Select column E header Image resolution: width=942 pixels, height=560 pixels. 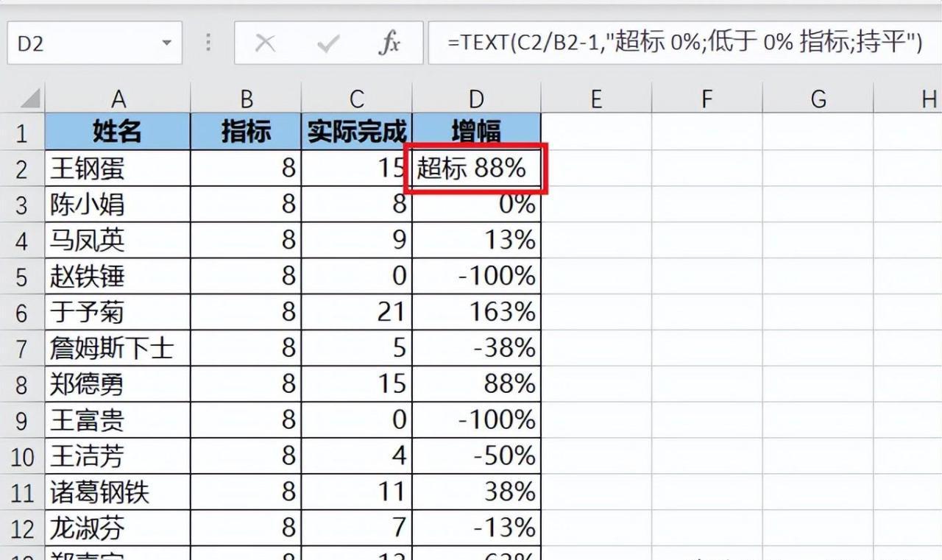click(x=596, y=98)
